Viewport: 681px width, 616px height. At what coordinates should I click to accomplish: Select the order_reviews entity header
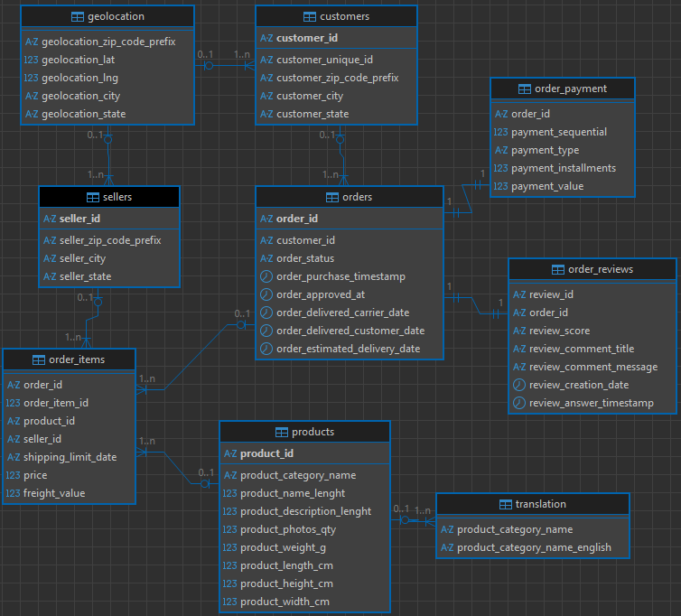592,269
